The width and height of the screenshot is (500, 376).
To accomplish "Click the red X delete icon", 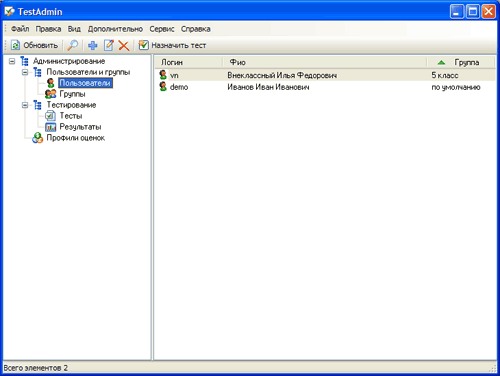I will click(x=124, y=45).
